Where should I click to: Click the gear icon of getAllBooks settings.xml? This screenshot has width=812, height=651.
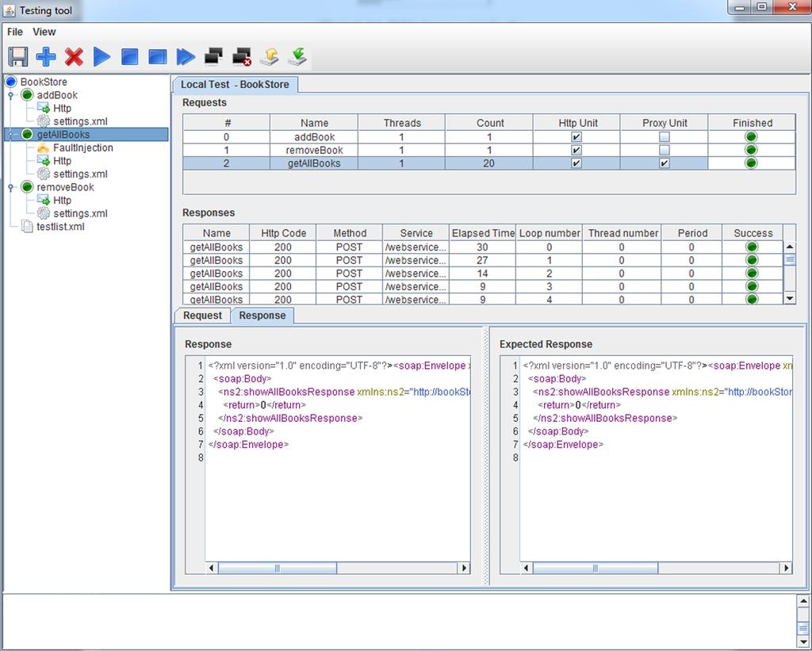pyautogui.click(x=44, y=174)
